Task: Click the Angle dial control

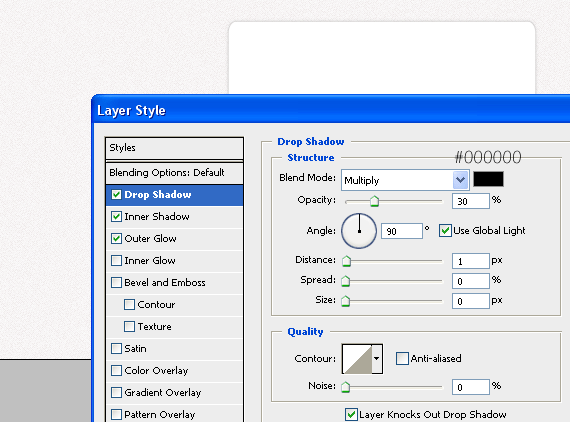Action: click(x=359, y=231)
